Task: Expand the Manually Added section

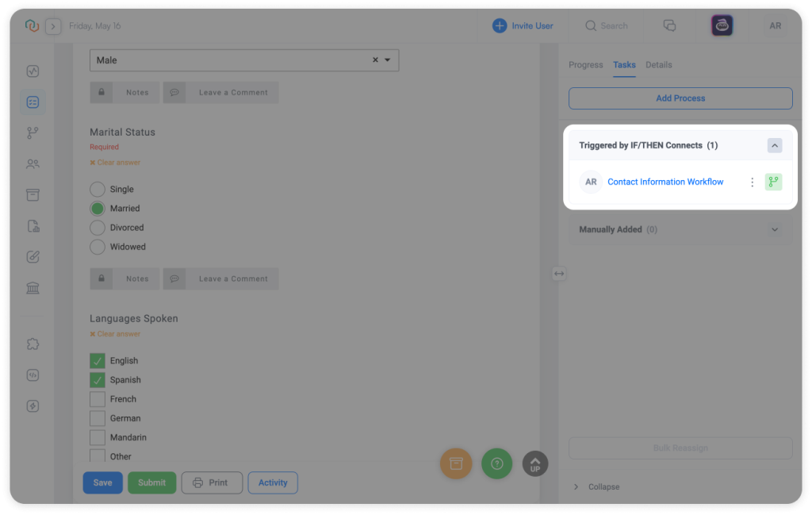Action: 775,229
